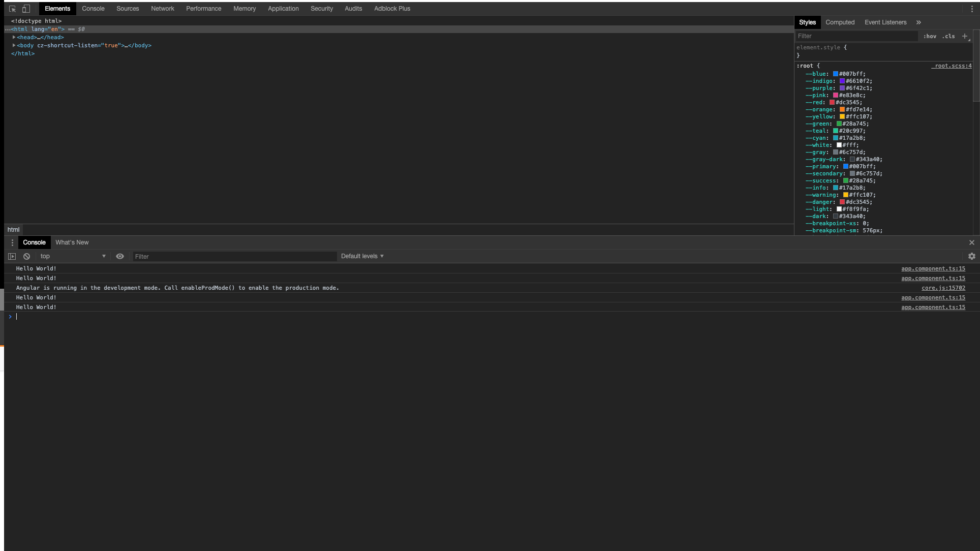Click the Elements panel tab
This screenshot has height=551, width=980.
point(57,8)
